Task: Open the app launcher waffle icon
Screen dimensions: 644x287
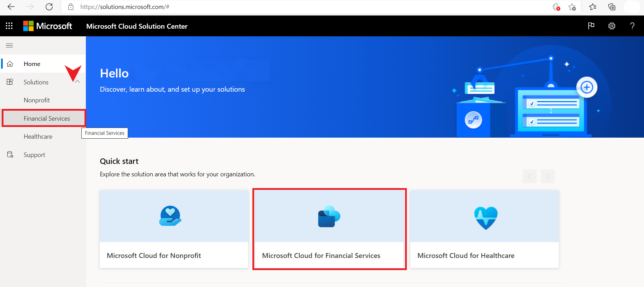Action: (9, 26)
